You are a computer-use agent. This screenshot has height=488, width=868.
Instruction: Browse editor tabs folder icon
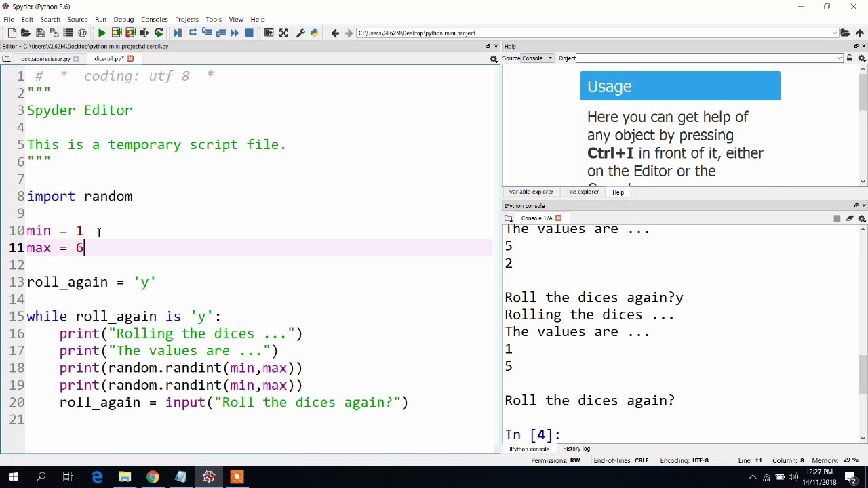click(6, 59)
